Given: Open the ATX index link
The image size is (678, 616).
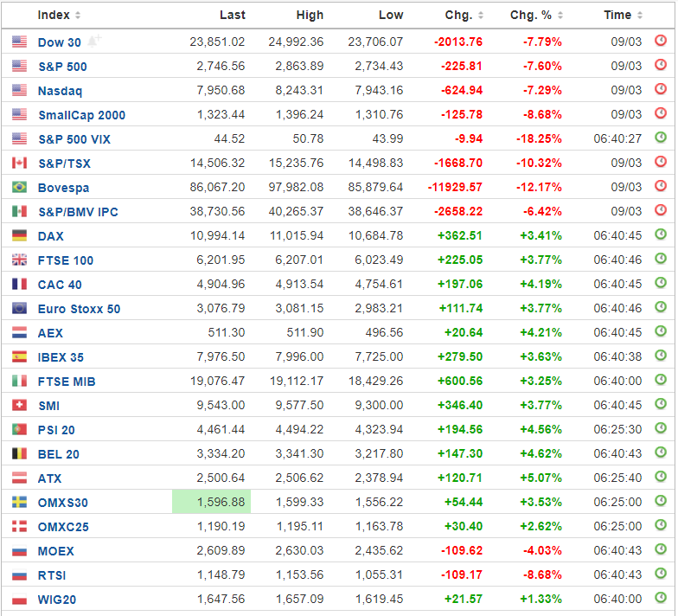Looking at the screenshot, I should tap(50, 478).
